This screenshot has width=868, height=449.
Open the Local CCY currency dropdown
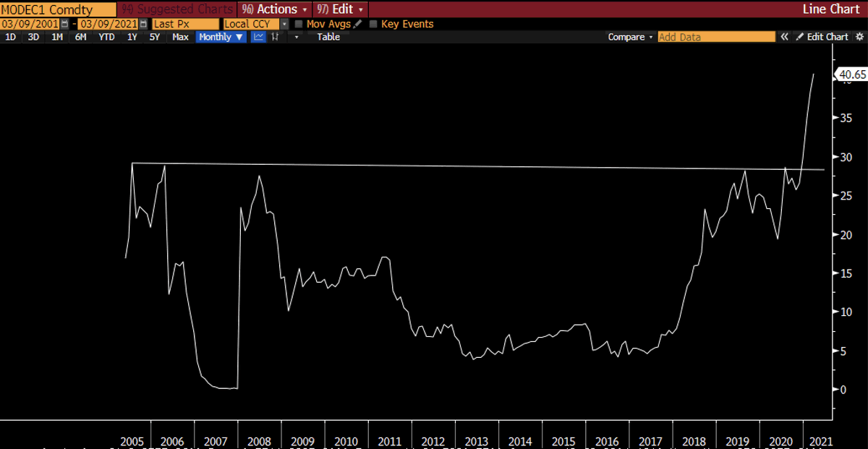coord(284,24)
